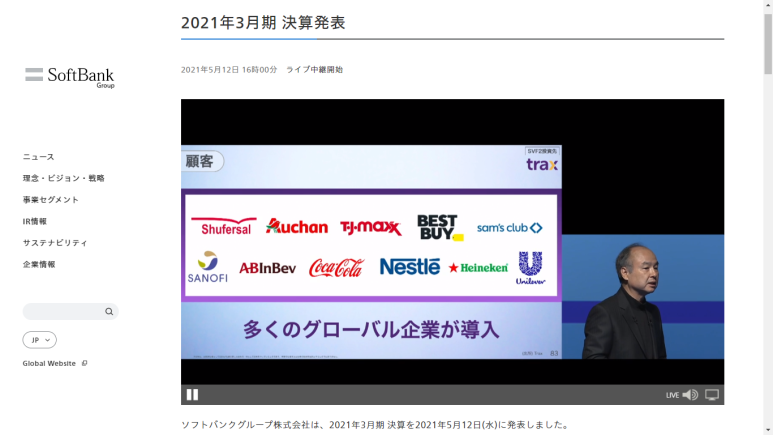This screenshot has width=773, height=435.
Task: Pause the live video stream
Action: tap(192, 395)
